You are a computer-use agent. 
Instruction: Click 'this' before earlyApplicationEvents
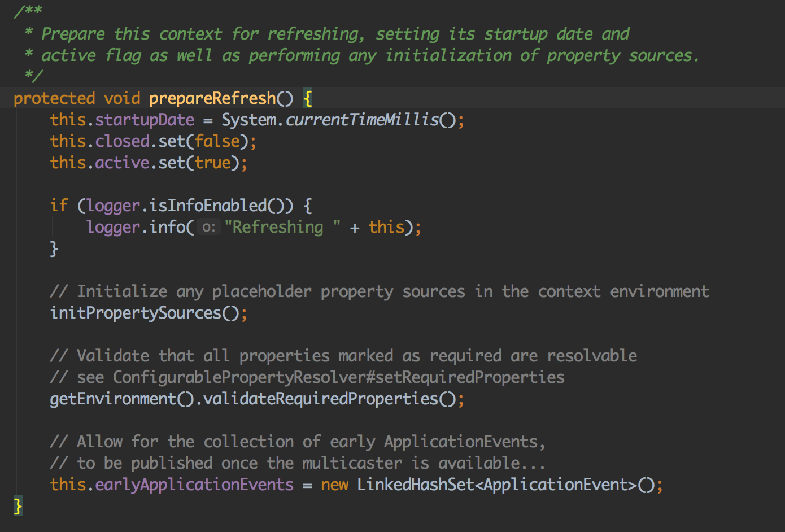point(68,485)
